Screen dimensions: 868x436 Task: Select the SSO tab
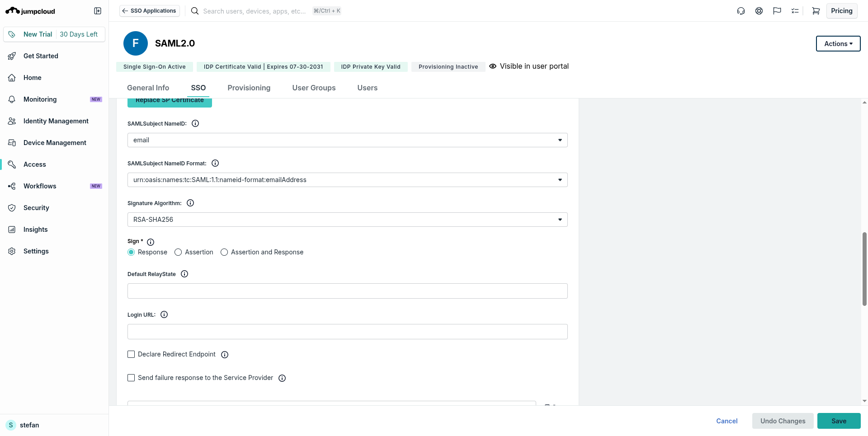pos(198,88)
